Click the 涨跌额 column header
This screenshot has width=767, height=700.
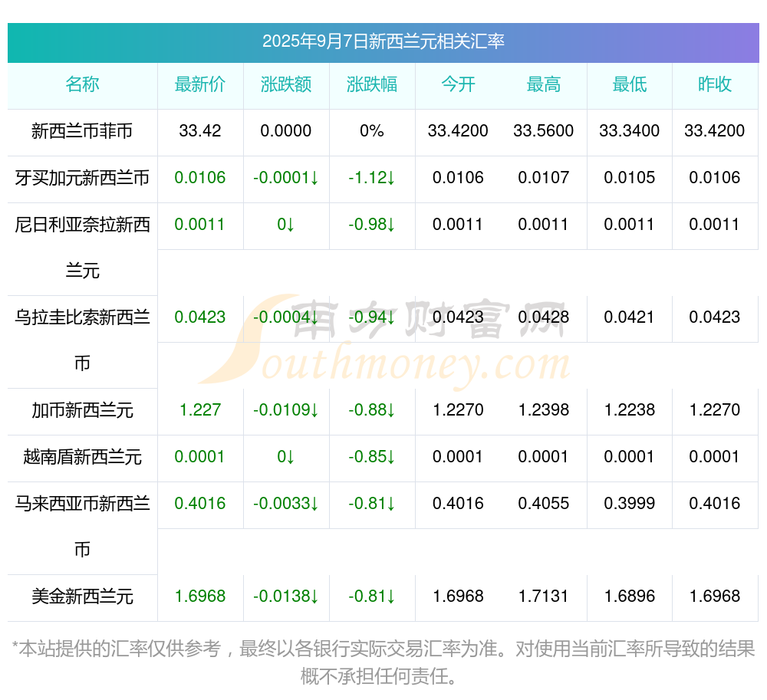(286, 84)
